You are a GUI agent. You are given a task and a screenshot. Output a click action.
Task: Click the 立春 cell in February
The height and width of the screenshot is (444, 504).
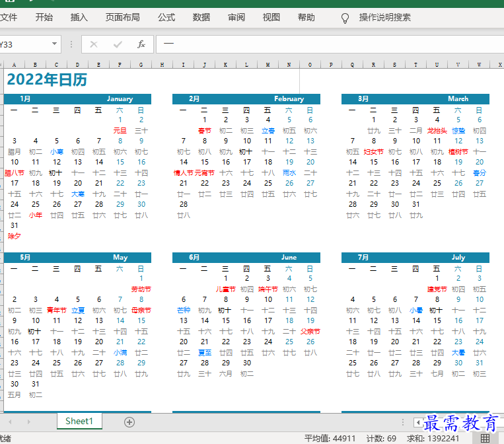pos(268,131)
